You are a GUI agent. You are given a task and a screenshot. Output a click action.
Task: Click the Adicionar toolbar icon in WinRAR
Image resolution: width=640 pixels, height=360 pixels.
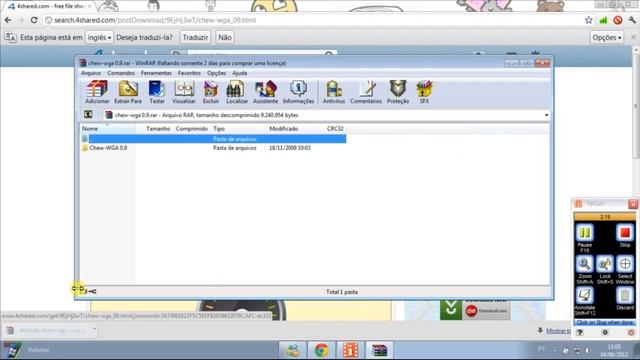97,92
